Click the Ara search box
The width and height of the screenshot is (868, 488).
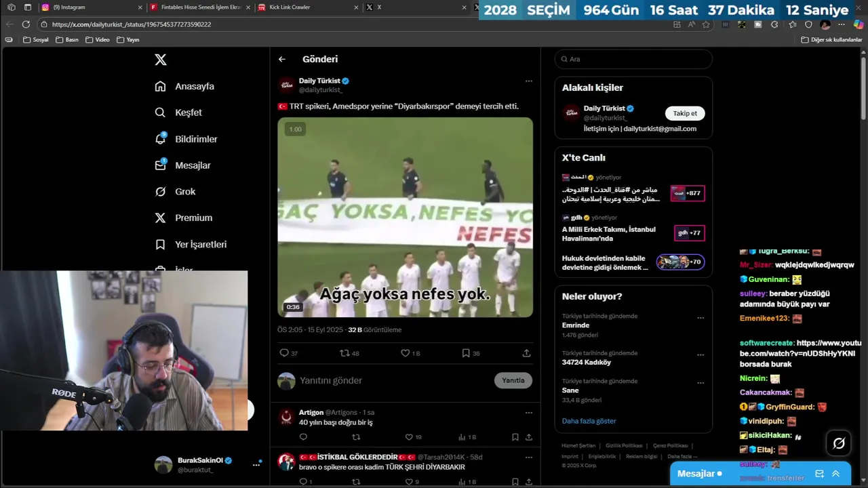[633, 59]
